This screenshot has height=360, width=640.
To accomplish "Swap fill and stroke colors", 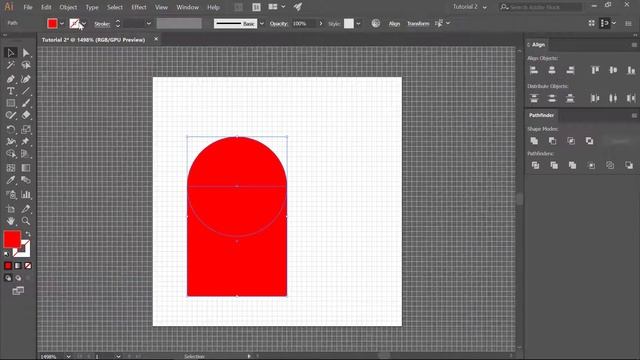I will [28, 233].
